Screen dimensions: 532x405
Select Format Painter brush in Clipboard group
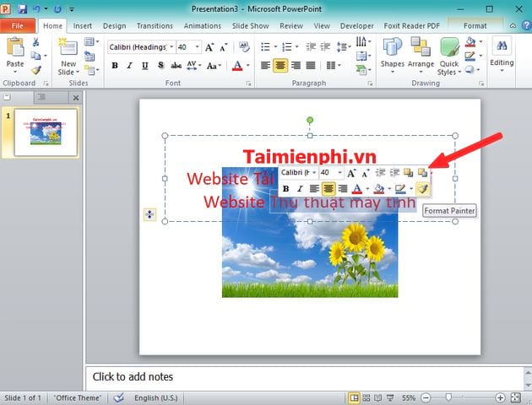[36, 70]
